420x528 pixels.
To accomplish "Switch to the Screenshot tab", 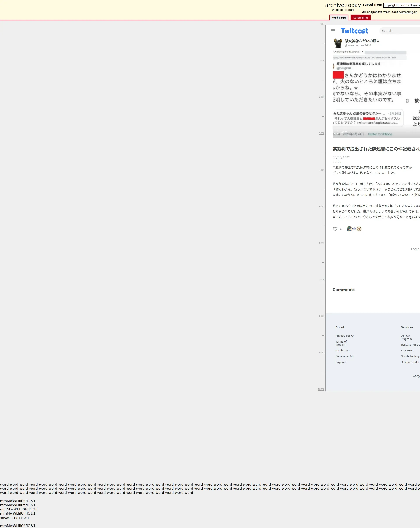I will [360, 18].
